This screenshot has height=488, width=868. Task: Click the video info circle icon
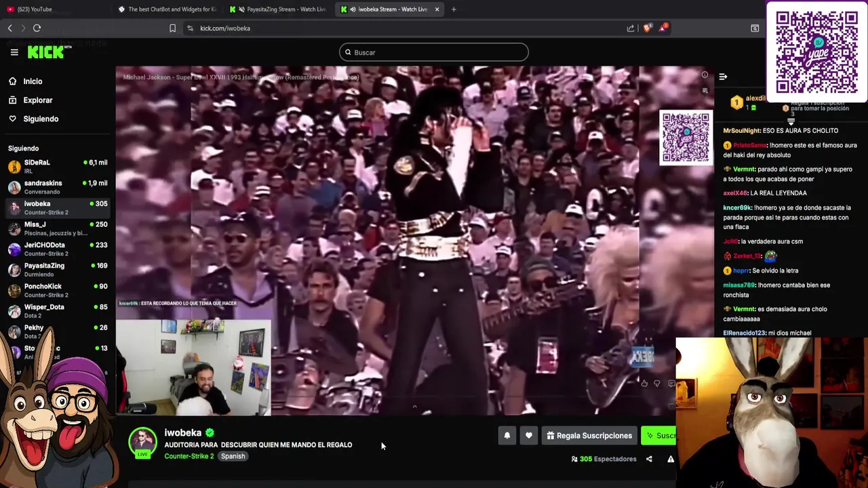705,75
